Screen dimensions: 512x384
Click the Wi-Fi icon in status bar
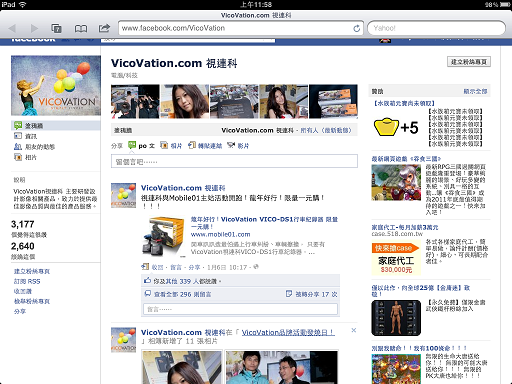pos(23,5)
